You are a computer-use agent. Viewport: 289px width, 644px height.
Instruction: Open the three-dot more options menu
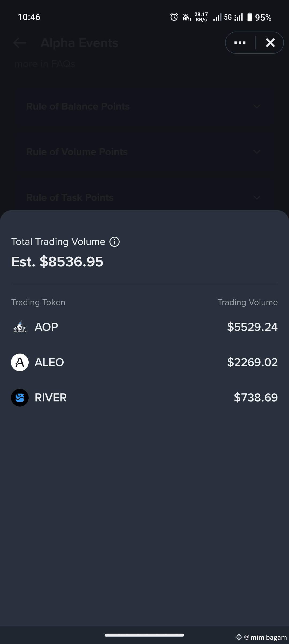coord(240,43)
